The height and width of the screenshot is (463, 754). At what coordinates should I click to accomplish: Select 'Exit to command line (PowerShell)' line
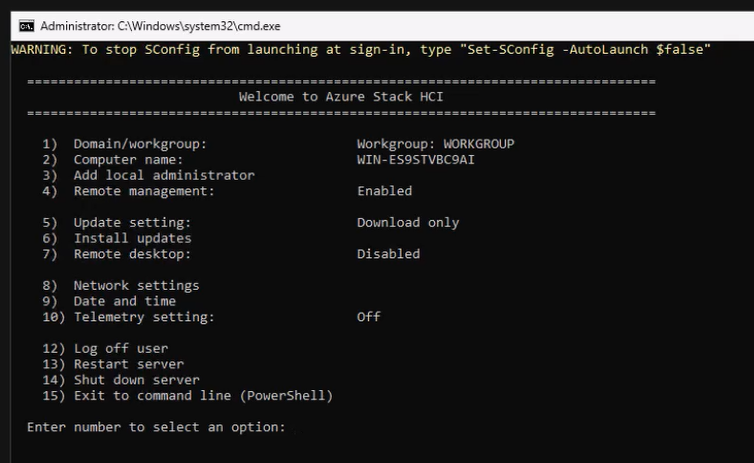coord(188,396)
